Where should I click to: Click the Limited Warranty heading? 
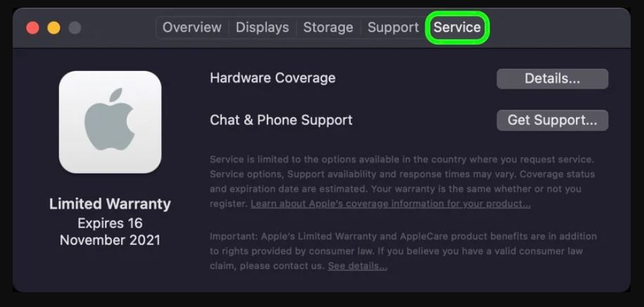[x=110, y=204]
